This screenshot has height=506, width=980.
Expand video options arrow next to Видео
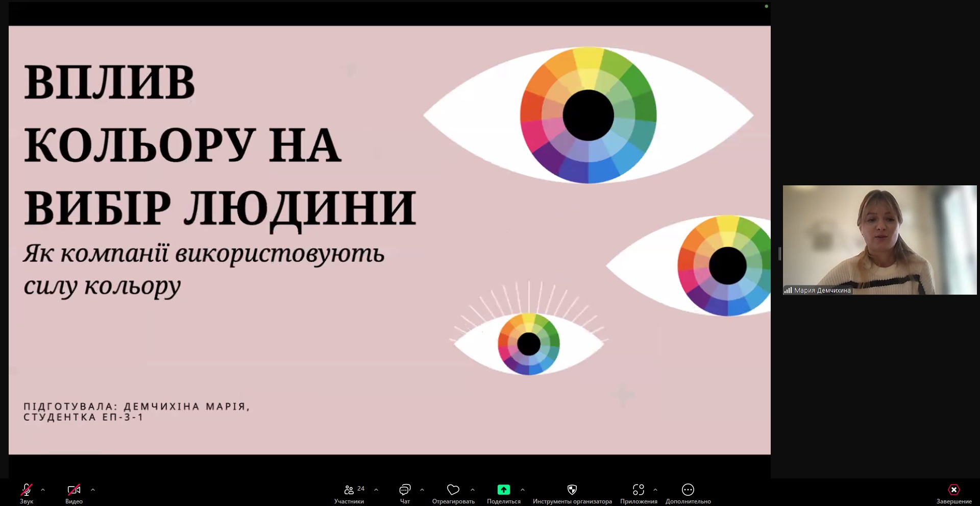[93, 490]
